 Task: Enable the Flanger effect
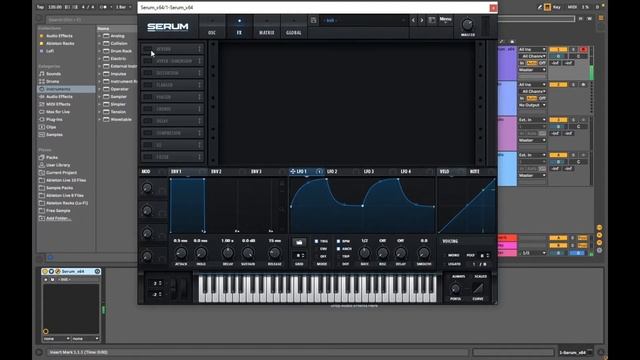tap(148, 85)
